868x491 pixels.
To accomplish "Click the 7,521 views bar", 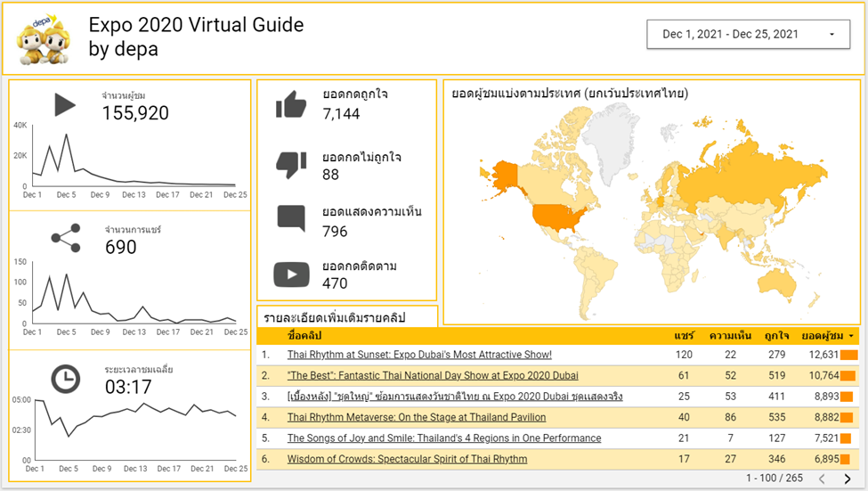I will pos(846,439).
